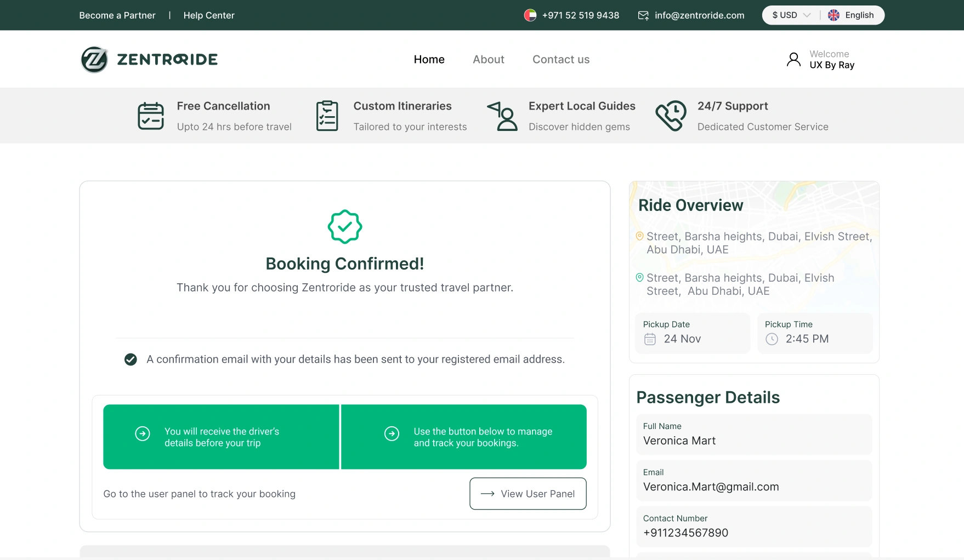Click the Contact Number field +911234567890
The image size is (964, 560).
(754, 526)
